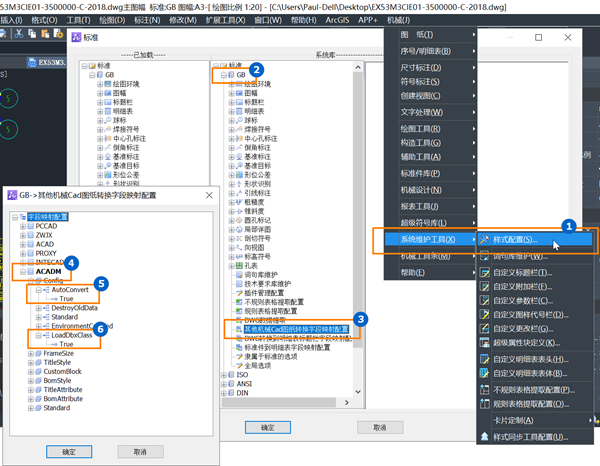Expand the DestroyOldData node

click(x=39, y=308)
